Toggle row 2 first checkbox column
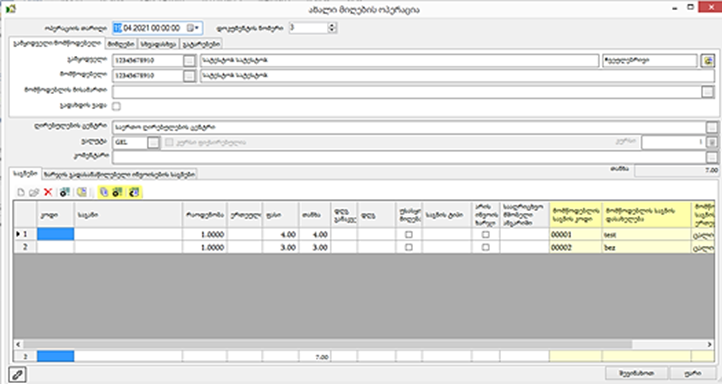 tap(408, 247)
